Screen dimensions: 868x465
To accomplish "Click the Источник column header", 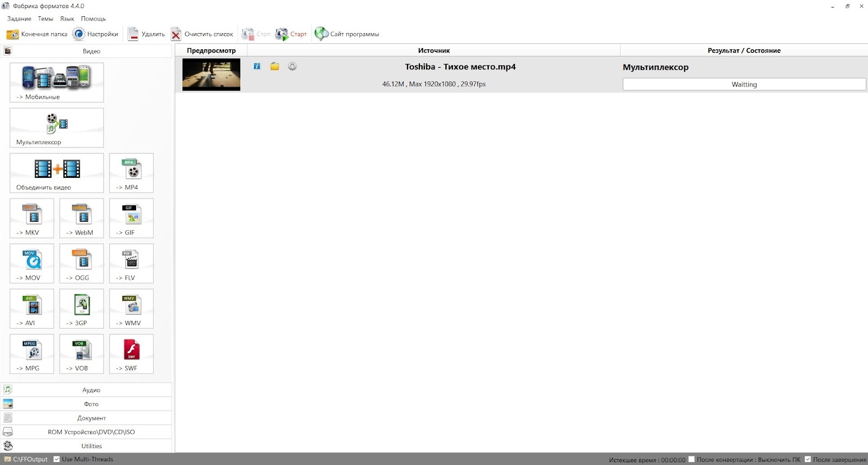I will coord(434,50).
